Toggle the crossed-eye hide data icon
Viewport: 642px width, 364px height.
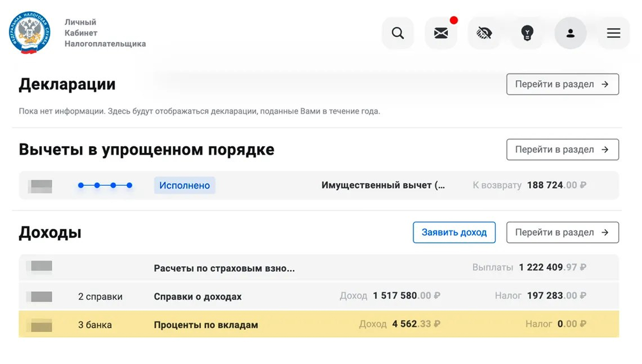tap(484, 33)
